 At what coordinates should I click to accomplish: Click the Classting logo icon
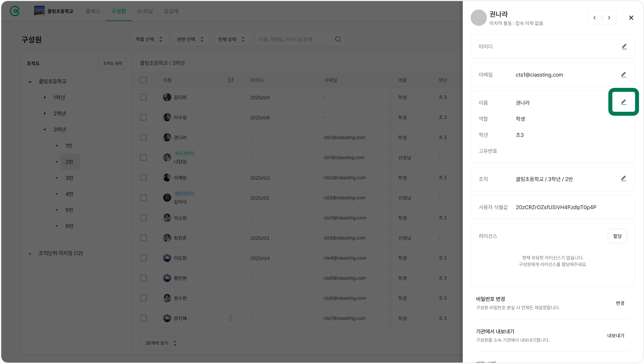pos(15,11)
